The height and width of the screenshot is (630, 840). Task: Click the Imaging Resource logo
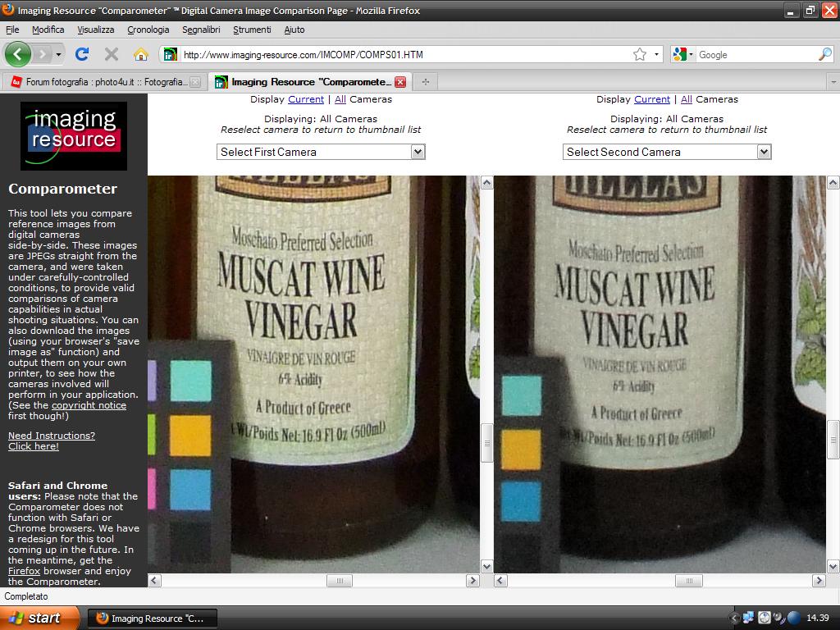click(74, 136)
